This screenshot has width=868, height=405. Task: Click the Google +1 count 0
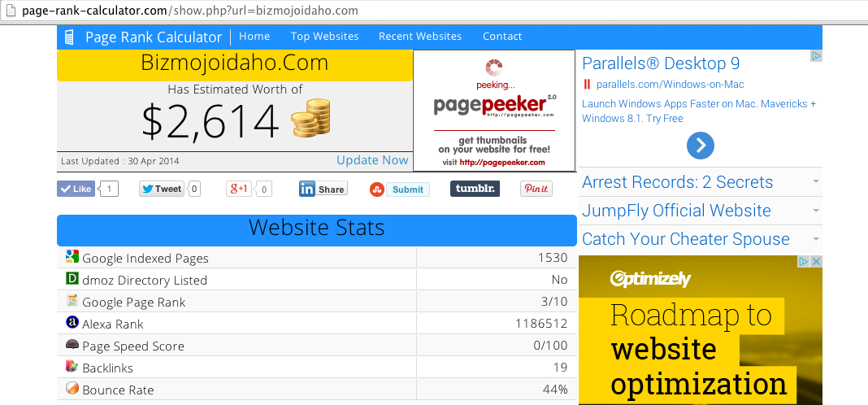coord(264,189)
